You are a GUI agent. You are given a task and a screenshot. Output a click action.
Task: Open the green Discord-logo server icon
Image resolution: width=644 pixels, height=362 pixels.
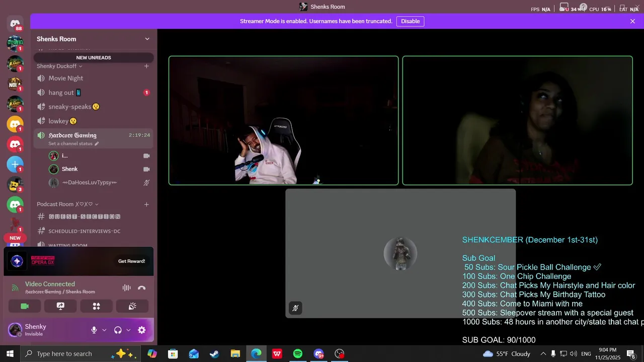click(x=15, y=205)
